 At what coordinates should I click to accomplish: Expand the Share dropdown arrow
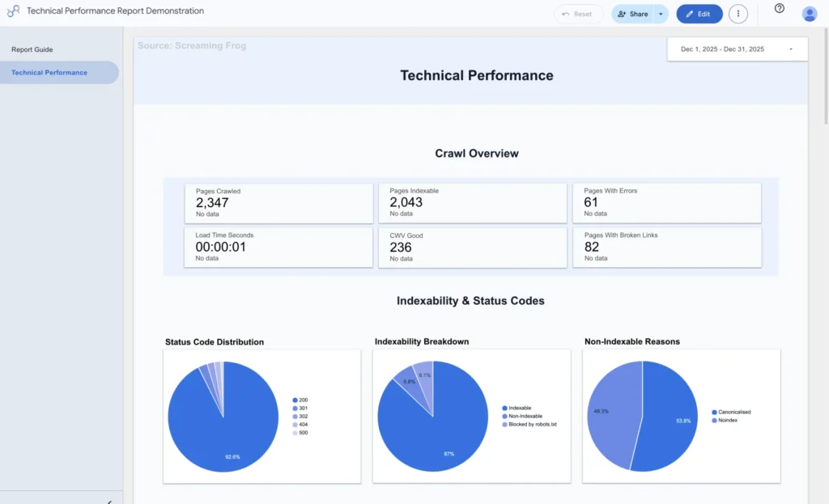point(661,14)
